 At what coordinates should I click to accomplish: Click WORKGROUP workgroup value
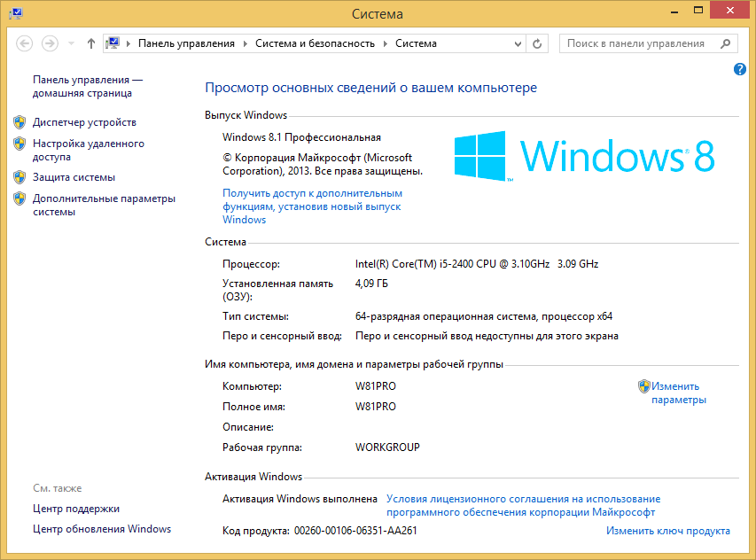[x=387, y=447]
